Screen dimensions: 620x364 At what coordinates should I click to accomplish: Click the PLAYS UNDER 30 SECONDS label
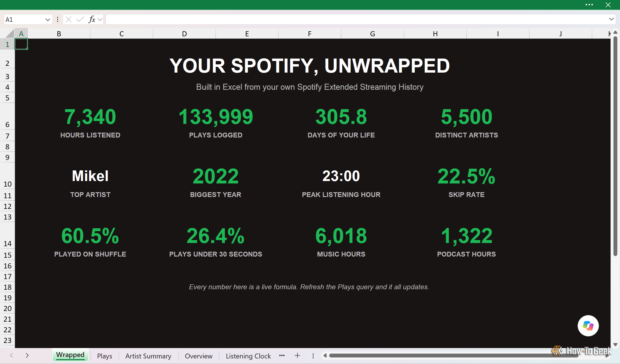(x=216, y=254)
